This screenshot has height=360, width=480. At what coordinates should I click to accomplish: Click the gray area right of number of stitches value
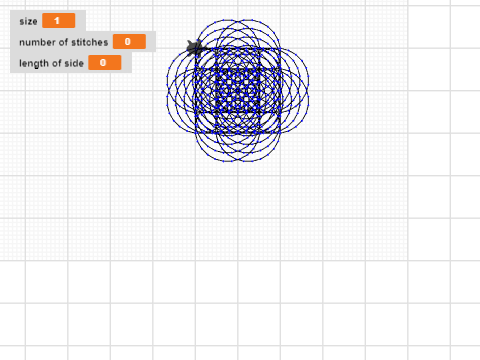click(x=151, y=42)
